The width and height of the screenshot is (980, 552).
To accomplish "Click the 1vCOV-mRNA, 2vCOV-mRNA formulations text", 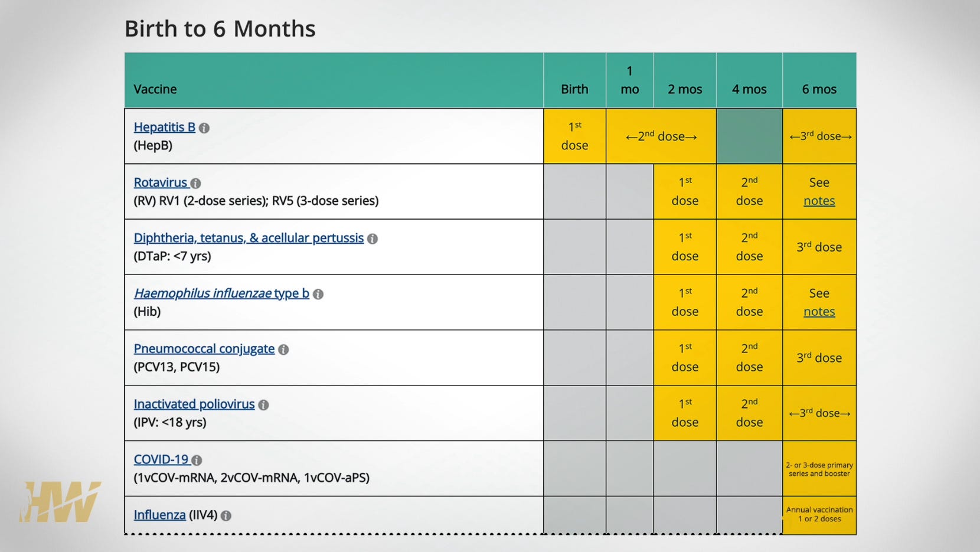I will click(251, 478).
